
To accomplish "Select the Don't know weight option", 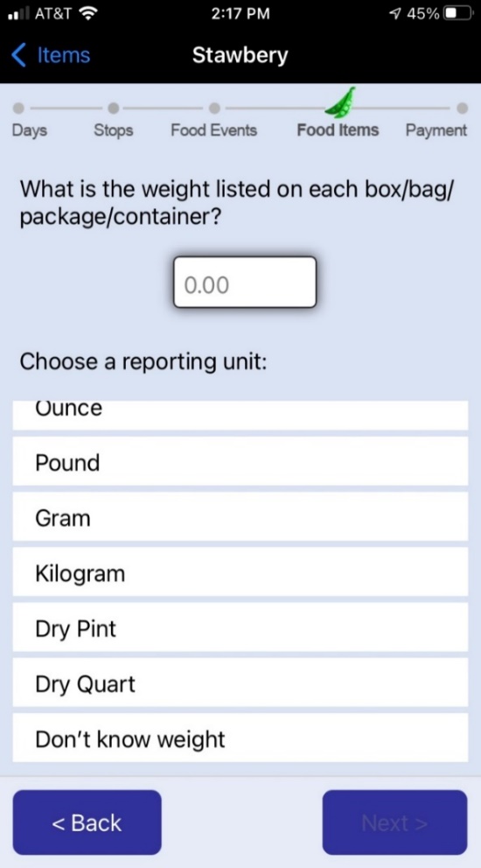I will [x=240, y=738].
